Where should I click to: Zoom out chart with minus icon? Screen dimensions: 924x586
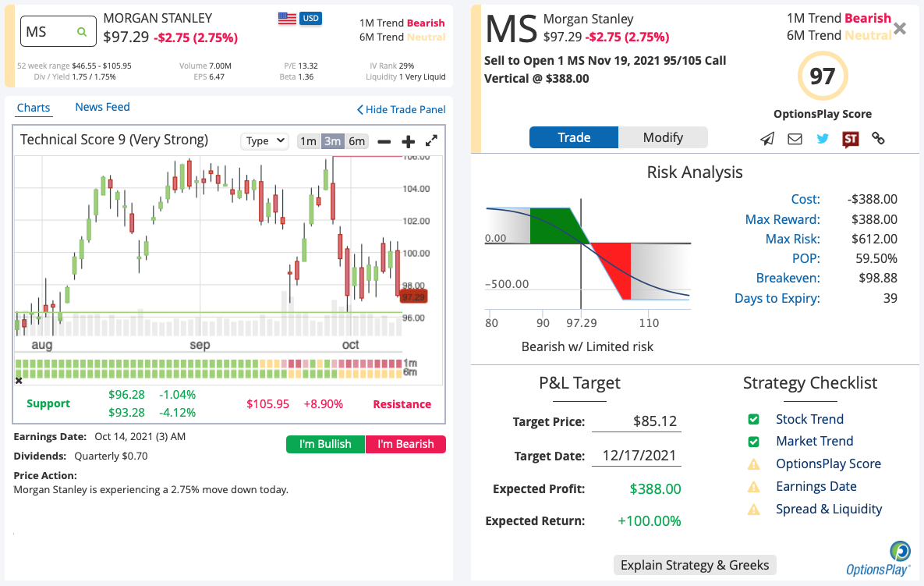pyautogui.click(x=384, y=141)
